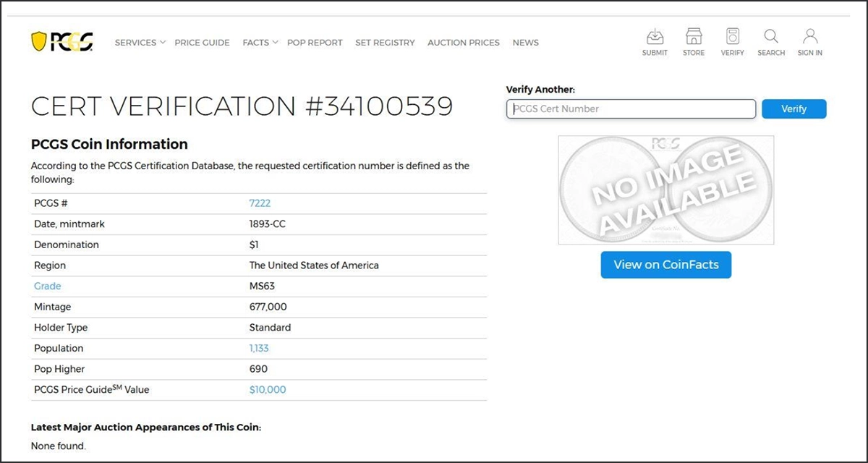Screen dimensions: 868x463
Task: Follow the PCGS number 7222 link
Action: coord(260,203)
